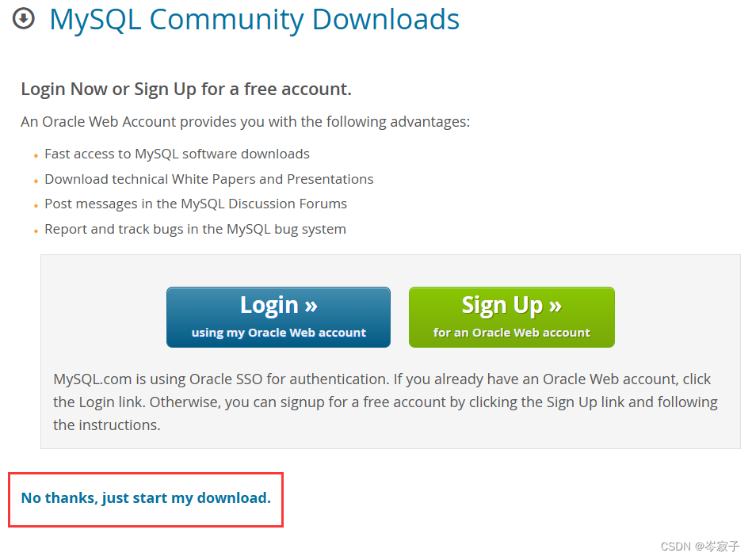752x560 pixels.
Task: Click the bullet next to Download technical White Papers
Action: (x=36, y=181)
